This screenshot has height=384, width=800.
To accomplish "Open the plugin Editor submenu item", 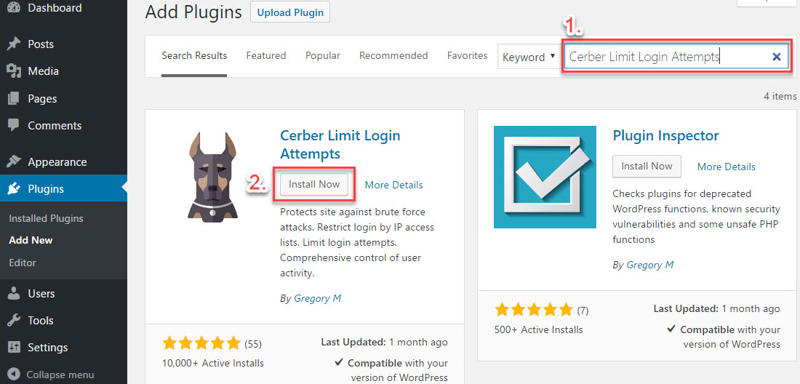I will coord(22,263).
